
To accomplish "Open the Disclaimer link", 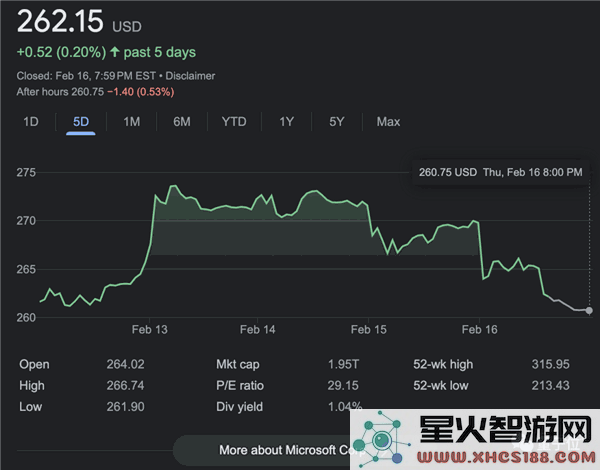I will coord(190,76).
